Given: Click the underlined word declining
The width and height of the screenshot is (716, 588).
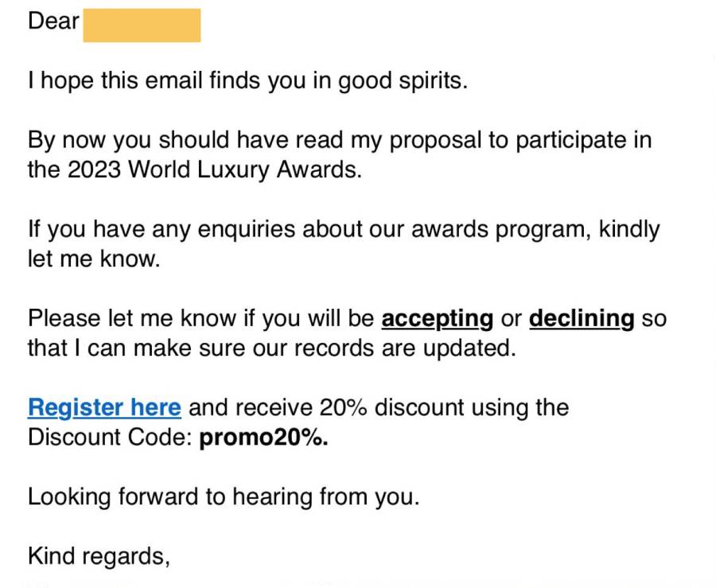Looking at the screenshot, I should point(582,318).
